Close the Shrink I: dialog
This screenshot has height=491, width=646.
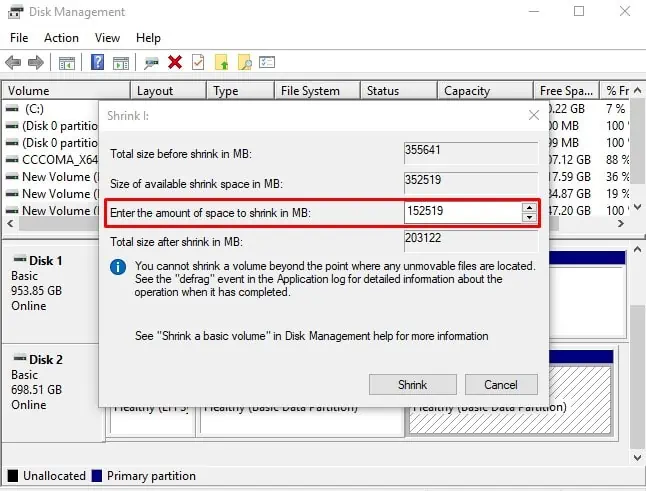click(x=534, y=115)
